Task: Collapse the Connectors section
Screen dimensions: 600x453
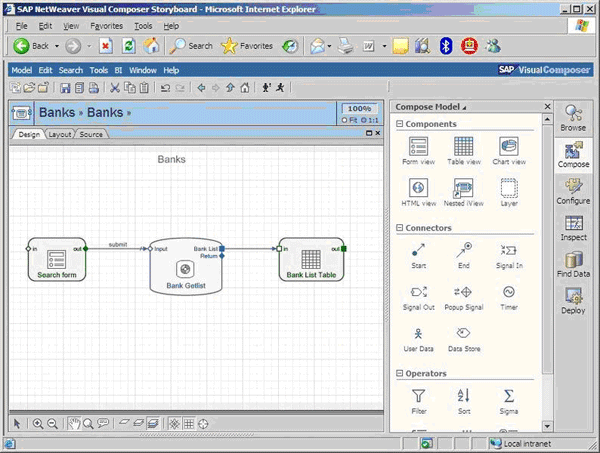Action: [x=399, y=228]
